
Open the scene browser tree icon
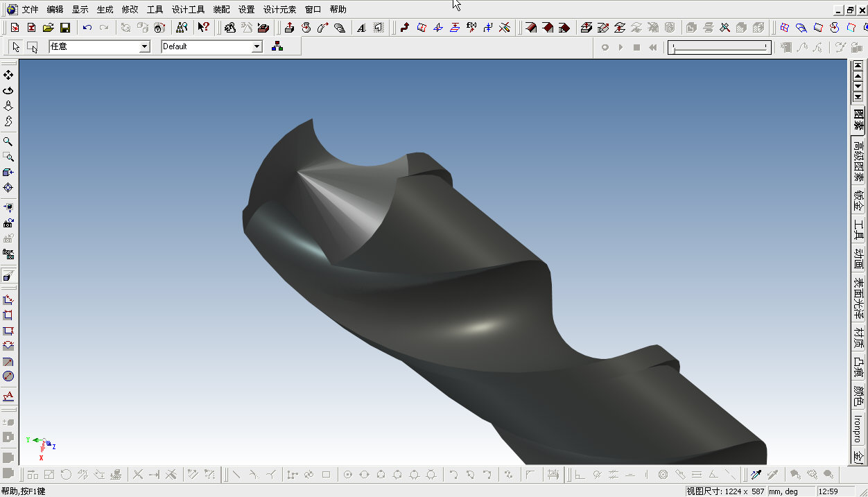pyautogui.click(x=277, y=46)
